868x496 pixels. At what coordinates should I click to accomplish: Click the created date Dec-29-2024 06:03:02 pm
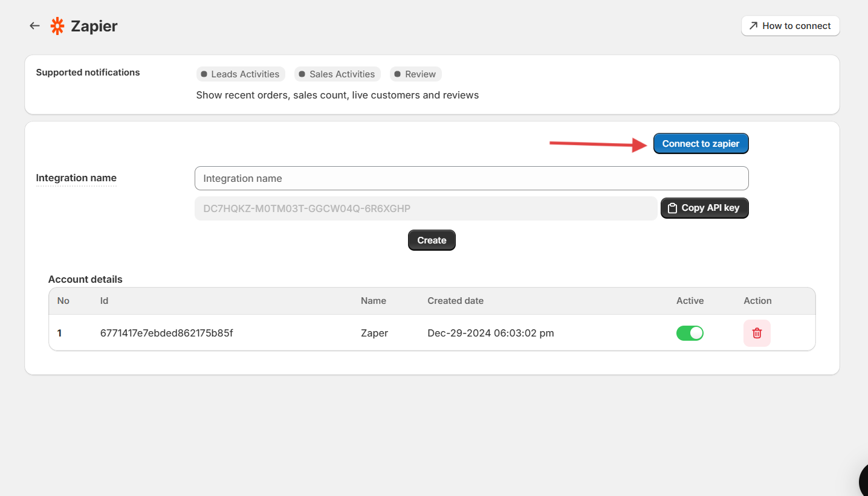(x=491, y=333)
